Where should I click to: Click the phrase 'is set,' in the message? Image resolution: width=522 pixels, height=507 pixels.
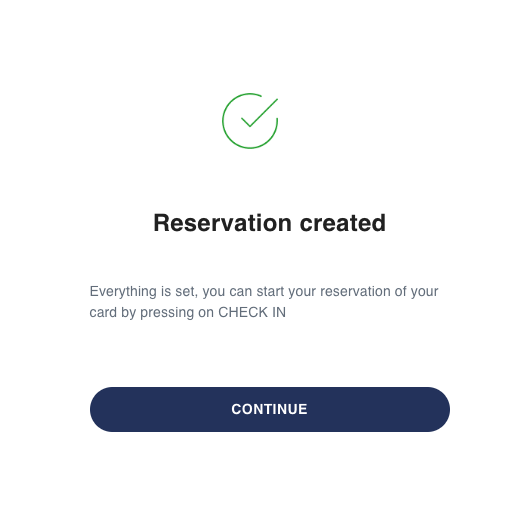(x=179, y=292)
